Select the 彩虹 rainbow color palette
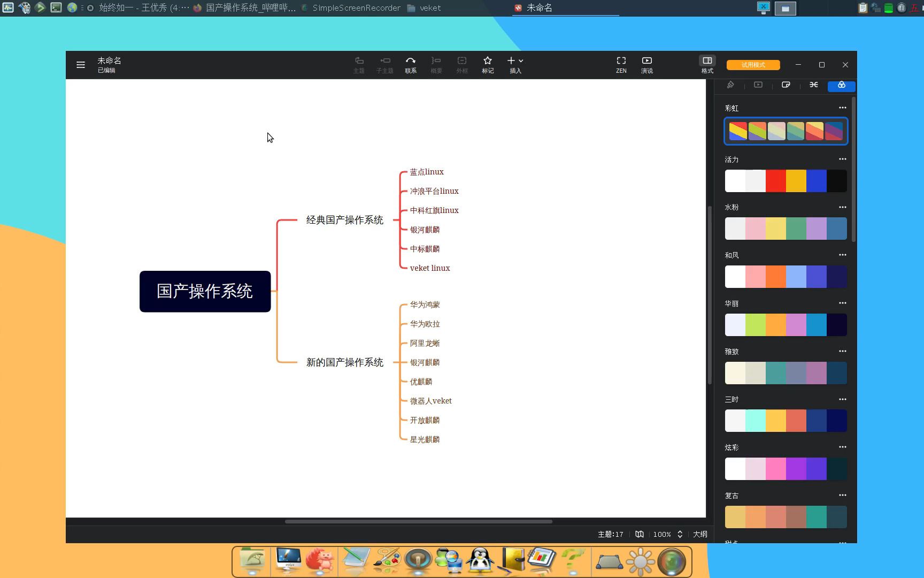The width and height of the screenshot is (924, 578). 786,131
